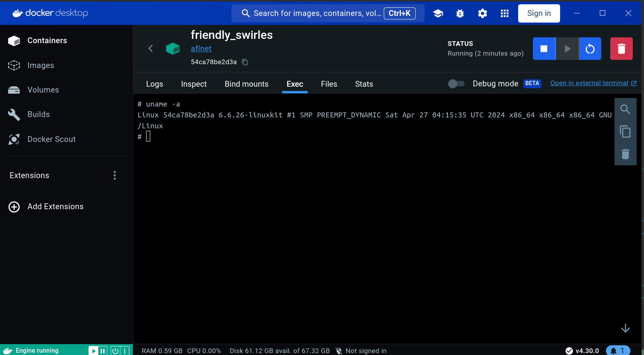Stop the friendly_swirles container
Image resolution: width=644 pixels, height=355 pixels.
pos(544,49)
